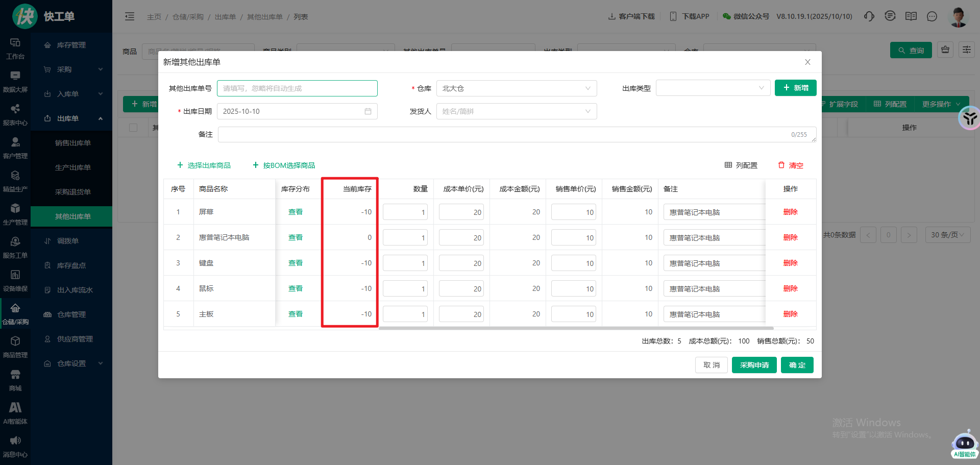Open the 发货人 dropdown
Image resolution: width=980 pixels, height=465 pixels.
(516, 111)
